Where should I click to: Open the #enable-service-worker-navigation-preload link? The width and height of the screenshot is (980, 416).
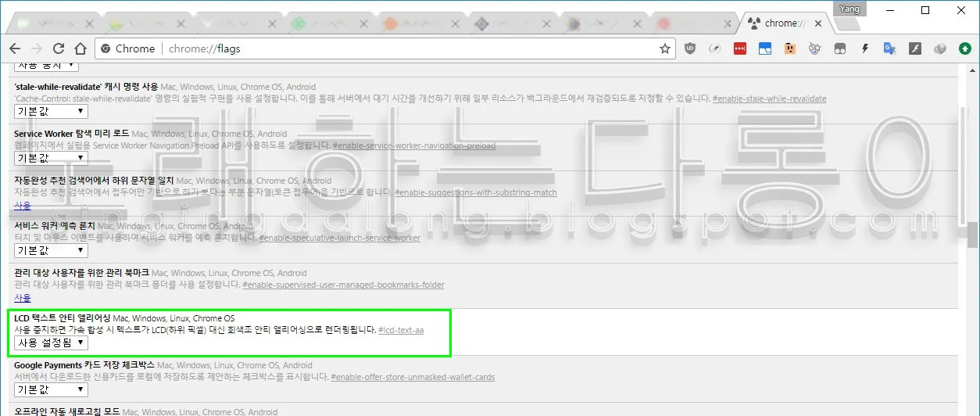(413, 145)
